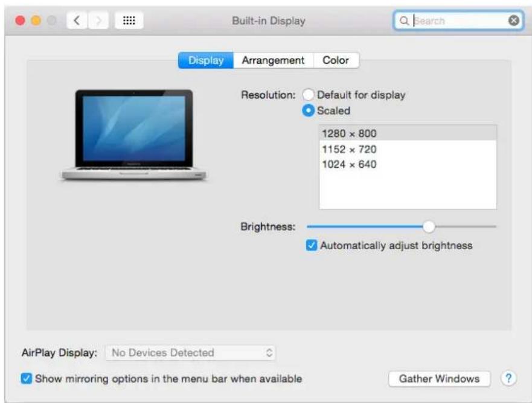Toggle Automatically adjust brightness checkbox

[312, 245]
